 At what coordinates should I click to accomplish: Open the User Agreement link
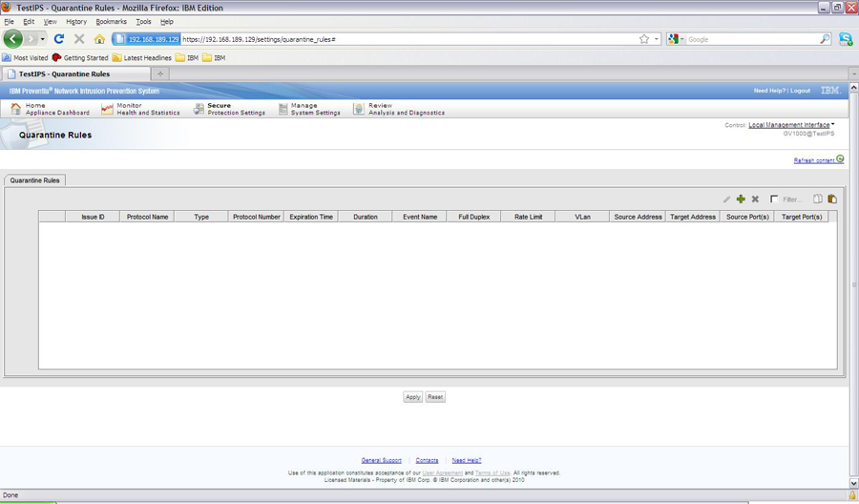click(443, 472)
